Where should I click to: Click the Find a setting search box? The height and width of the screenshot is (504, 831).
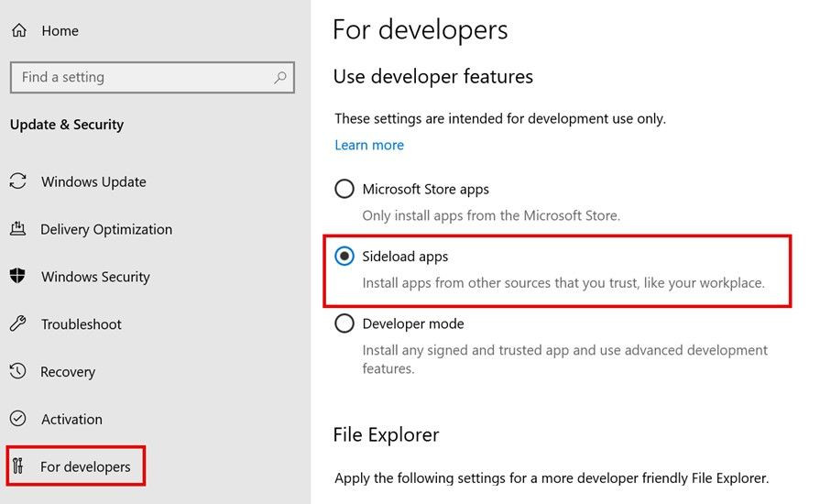[x=152, y=77]
